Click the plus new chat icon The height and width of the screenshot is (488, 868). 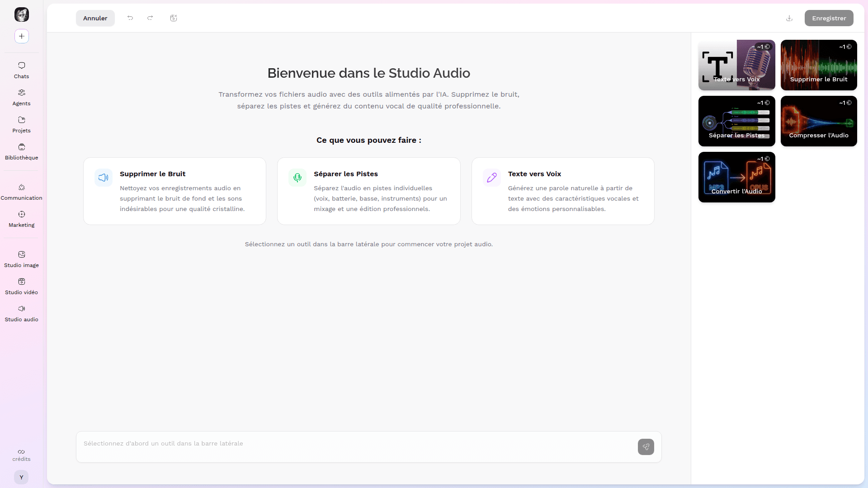tap(22, 36)
